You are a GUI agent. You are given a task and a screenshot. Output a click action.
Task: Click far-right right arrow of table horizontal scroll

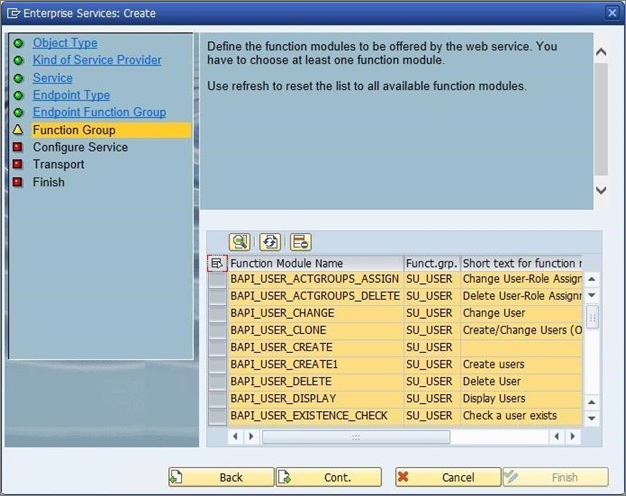tap(573, 436)
